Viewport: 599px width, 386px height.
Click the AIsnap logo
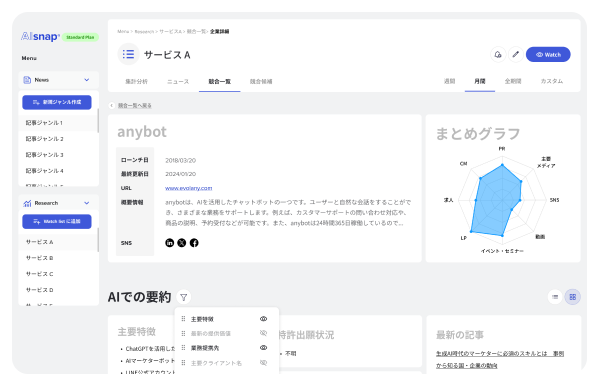coord(40,37)
